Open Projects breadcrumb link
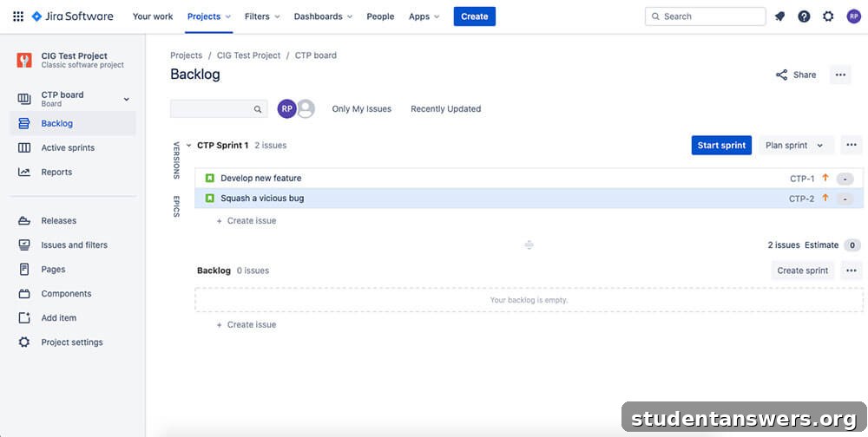 coord(186,55)
